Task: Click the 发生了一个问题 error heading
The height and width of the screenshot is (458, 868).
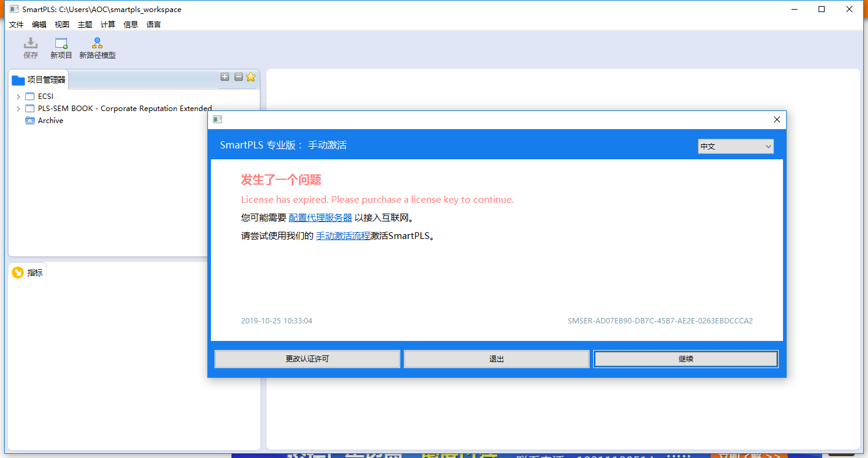Action: click(281, 180)
